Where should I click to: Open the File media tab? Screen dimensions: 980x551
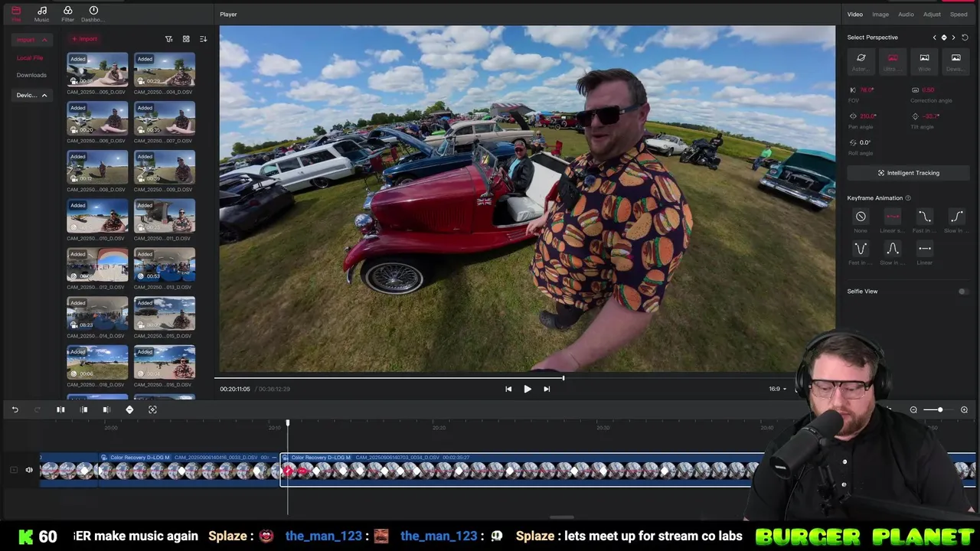click(16, 14)
